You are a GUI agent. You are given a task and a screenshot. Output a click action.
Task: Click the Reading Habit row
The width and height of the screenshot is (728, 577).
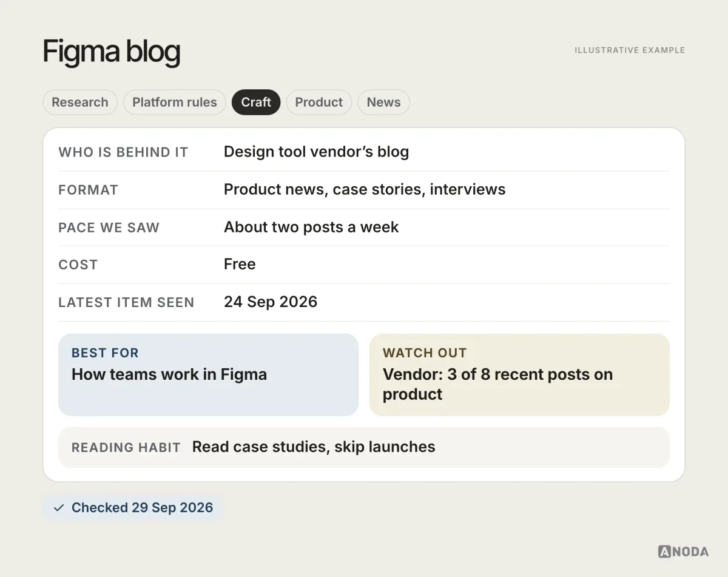click(x=364, y=447)
